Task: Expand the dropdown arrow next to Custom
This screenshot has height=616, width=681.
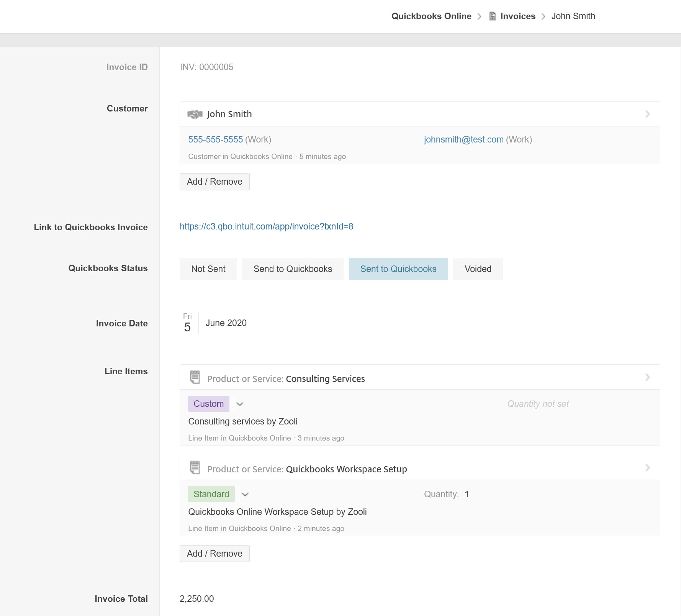Action: pos(240,404)
